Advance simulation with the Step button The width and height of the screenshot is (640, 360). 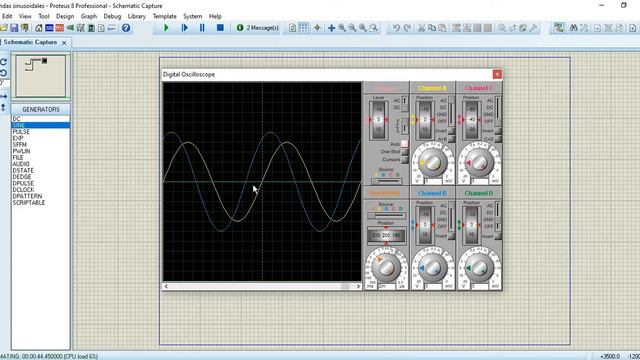pos(184,28)
